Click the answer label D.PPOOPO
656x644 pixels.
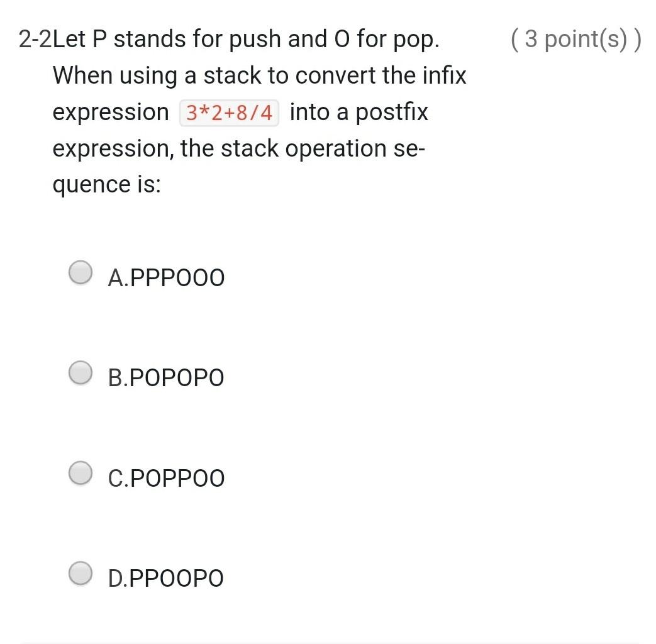pos(166,577)
